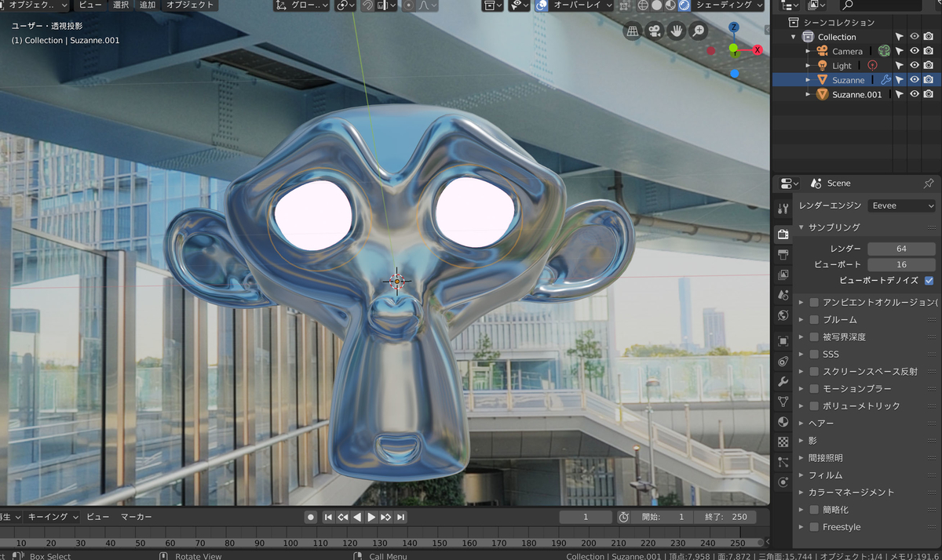Open 追加 menu
942x560 pixels.
click(147, 5)
